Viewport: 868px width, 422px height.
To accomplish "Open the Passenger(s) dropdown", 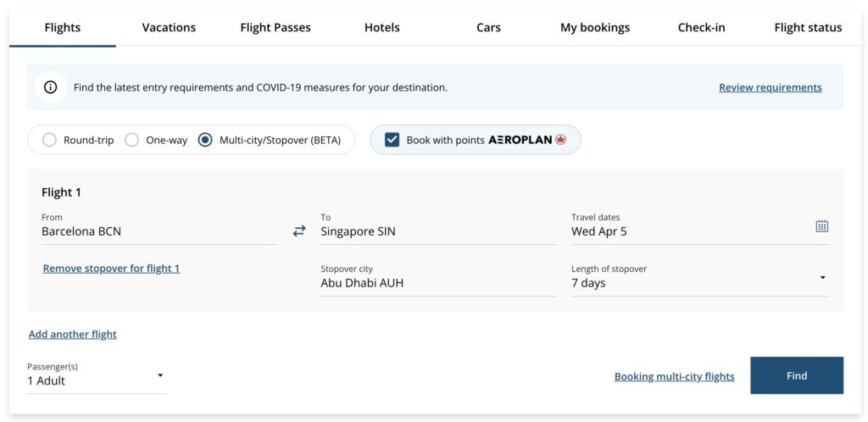I will click(160, 375).
